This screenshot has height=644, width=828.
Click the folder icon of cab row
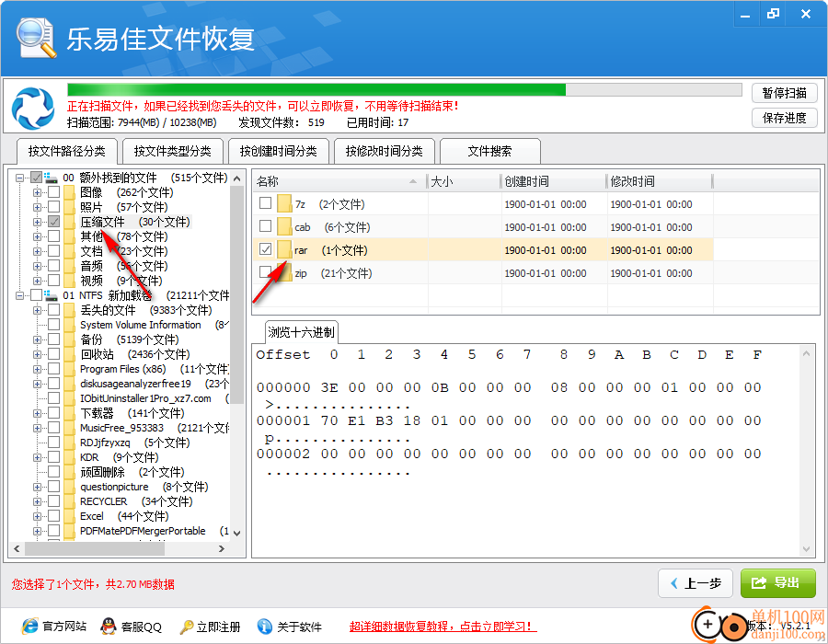[284, 227]
